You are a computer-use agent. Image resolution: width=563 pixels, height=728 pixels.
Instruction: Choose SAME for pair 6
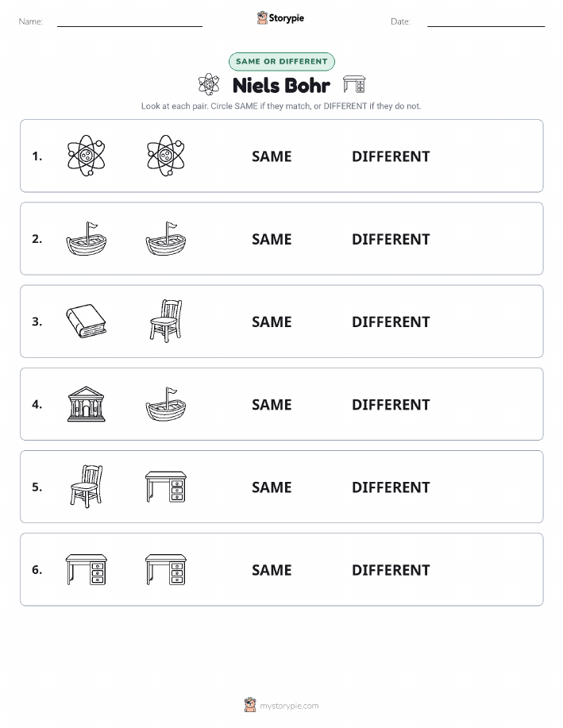(x=272, y=570)
